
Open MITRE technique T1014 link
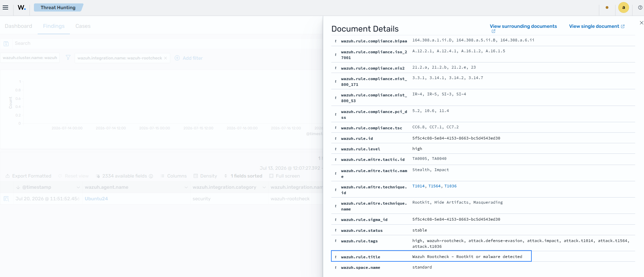418,186
